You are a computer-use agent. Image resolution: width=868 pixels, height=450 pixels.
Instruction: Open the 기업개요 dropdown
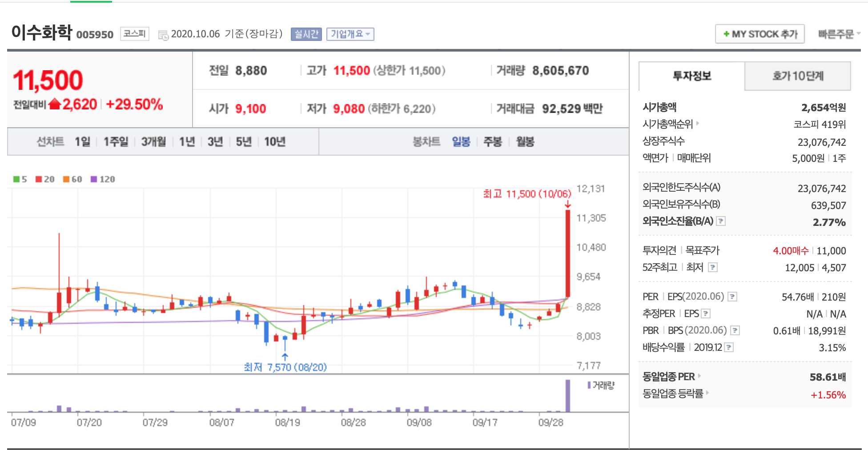point(350,34)
